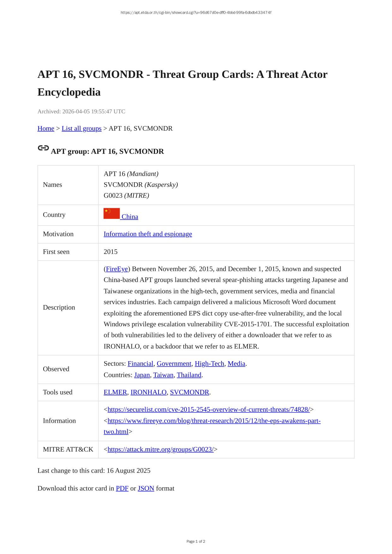Visit the MITRE ATT&CK G0023 link
The width and height of the screenshot is (392, 554).
(x=161, y=450)
